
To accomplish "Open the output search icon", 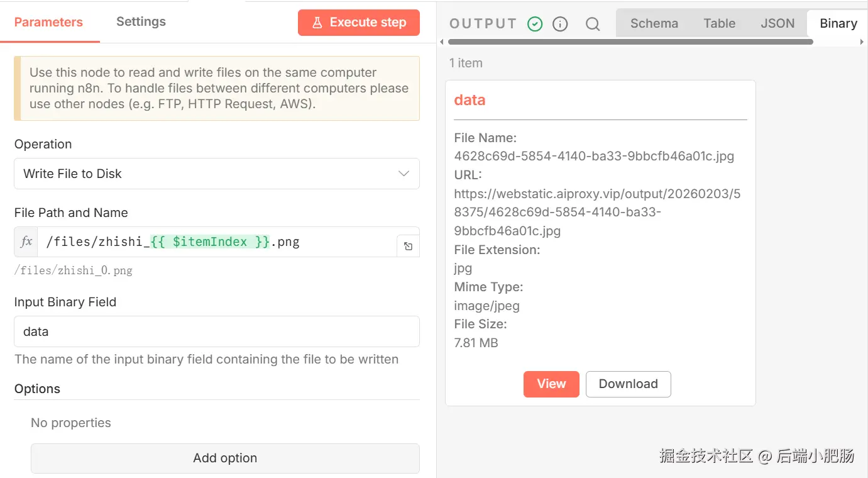I will pyautogui.click(x=592, y=24).
